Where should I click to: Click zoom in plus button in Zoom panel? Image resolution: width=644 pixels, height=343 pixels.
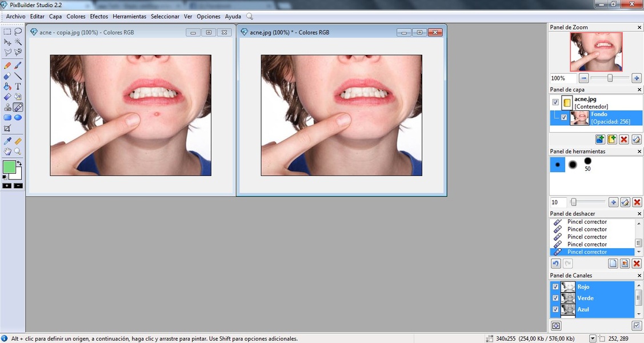[x=636, y=78]
